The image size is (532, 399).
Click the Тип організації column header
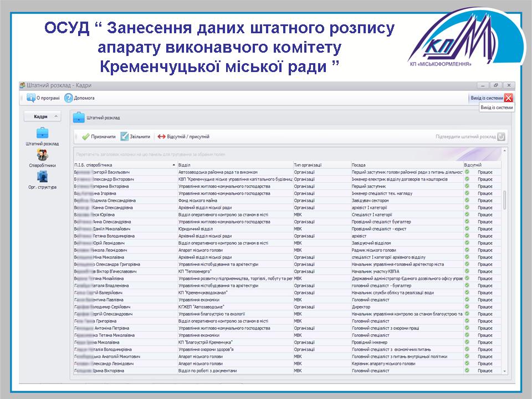click(x=320, y=165)
